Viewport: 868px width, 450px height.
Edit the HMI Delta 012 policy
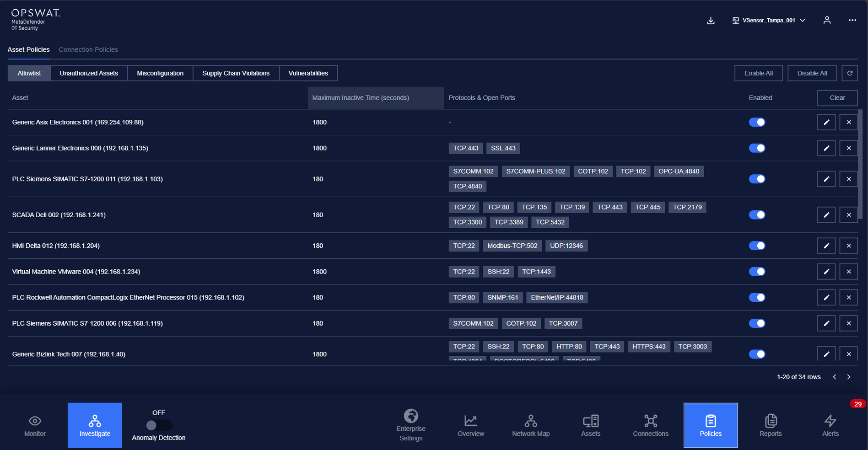click(826, 246)
